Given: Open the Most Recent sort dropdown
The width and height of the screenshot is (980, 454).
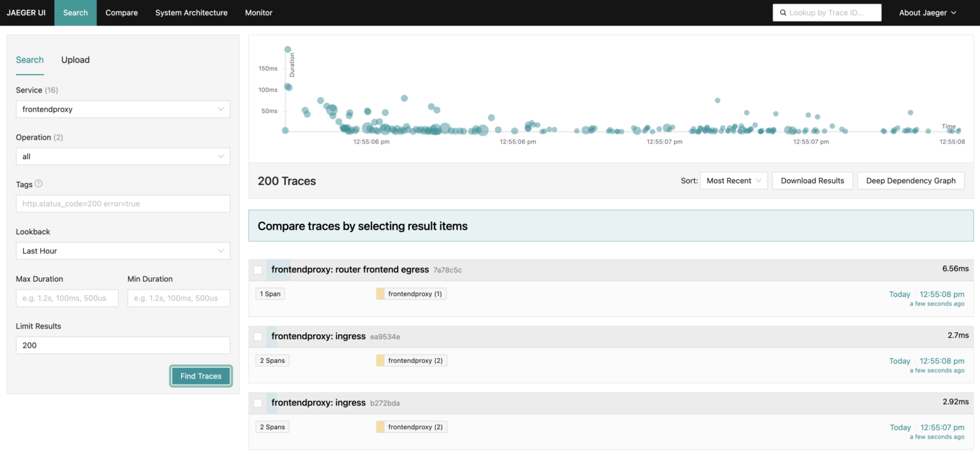Looking at the screenshot, I should click(733, 180).
